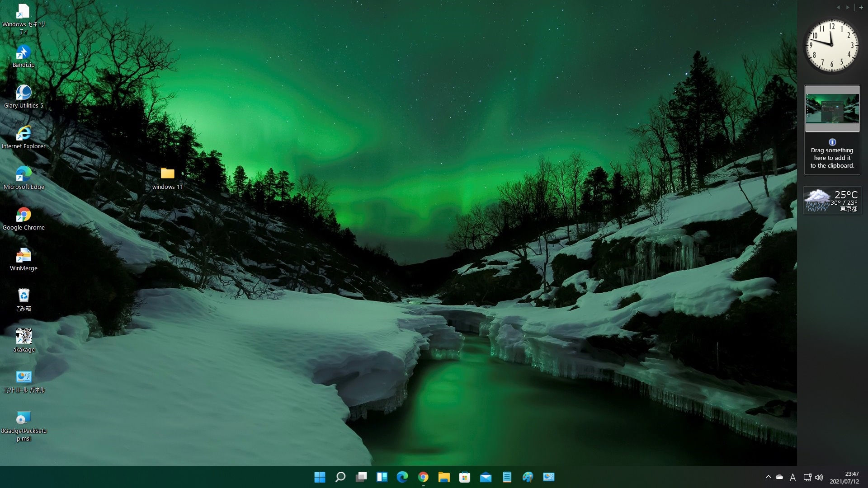Switch IME input mode letter A
Image resolution: width=868 pixels, height=488 pixels.
coord(793,477)
